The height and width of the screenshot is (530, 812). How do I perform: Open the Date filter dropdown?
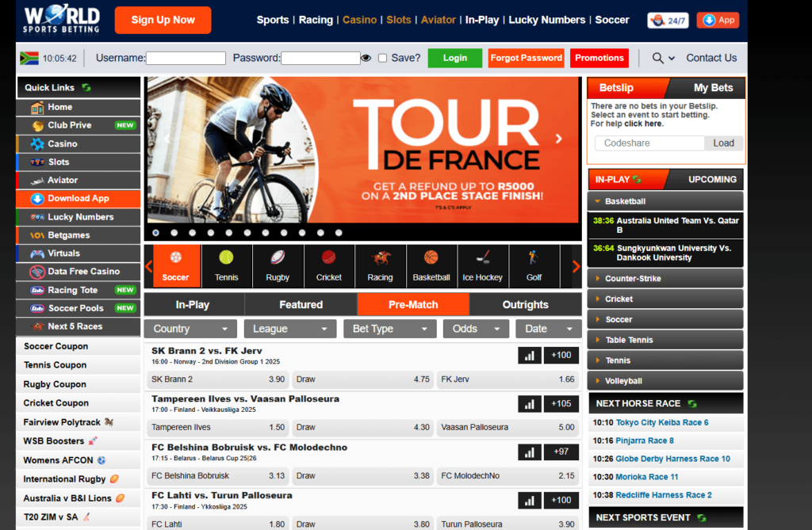click(x=549, y=329)
